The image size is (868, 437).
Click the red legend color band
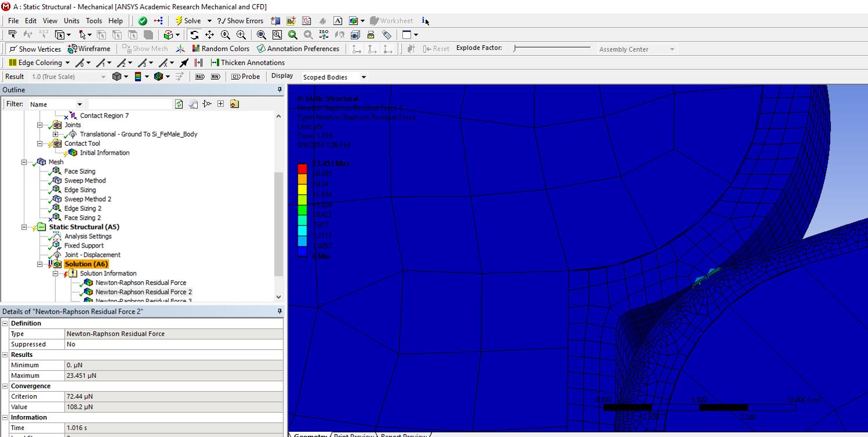(x=302, y=169)
